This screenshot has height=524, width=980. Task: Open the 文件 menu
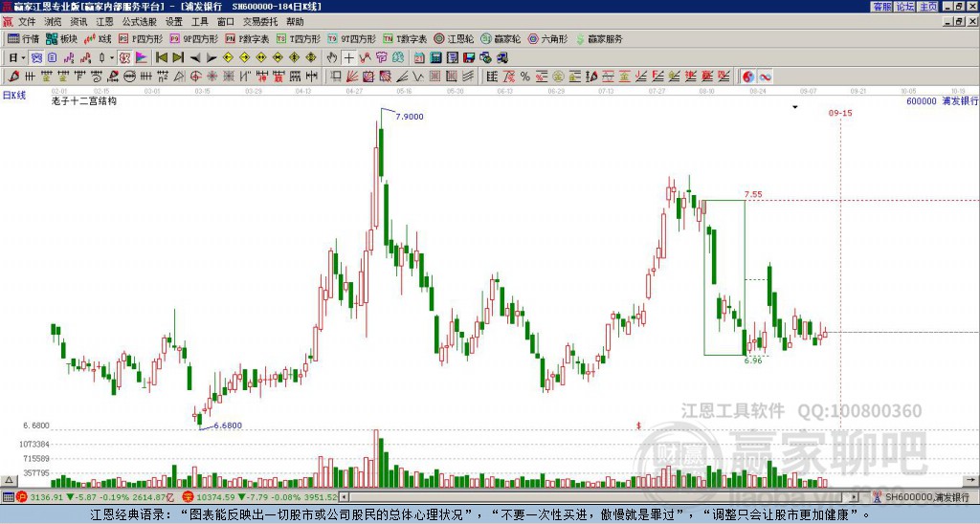click(x=27, y=22)
